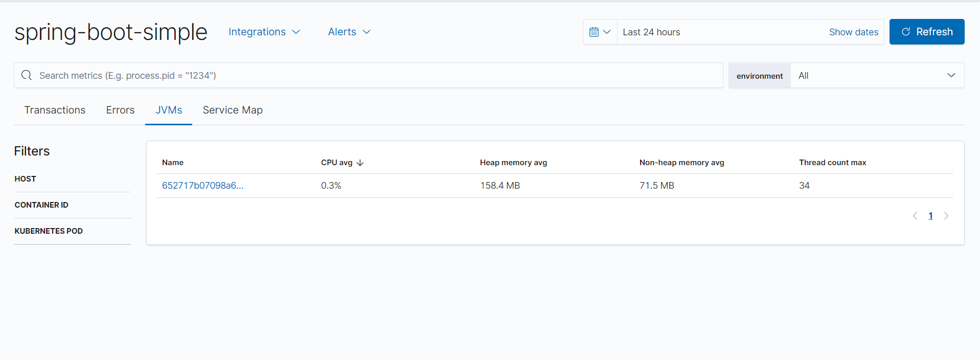Select the JVMs tab
The width and height of the screenshot is (980, 360).
(x=169, y=110)
